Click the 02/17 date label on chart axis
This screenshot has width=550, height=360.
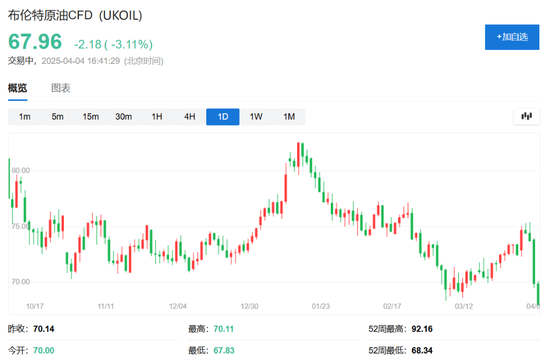click(x=392, y=306)
